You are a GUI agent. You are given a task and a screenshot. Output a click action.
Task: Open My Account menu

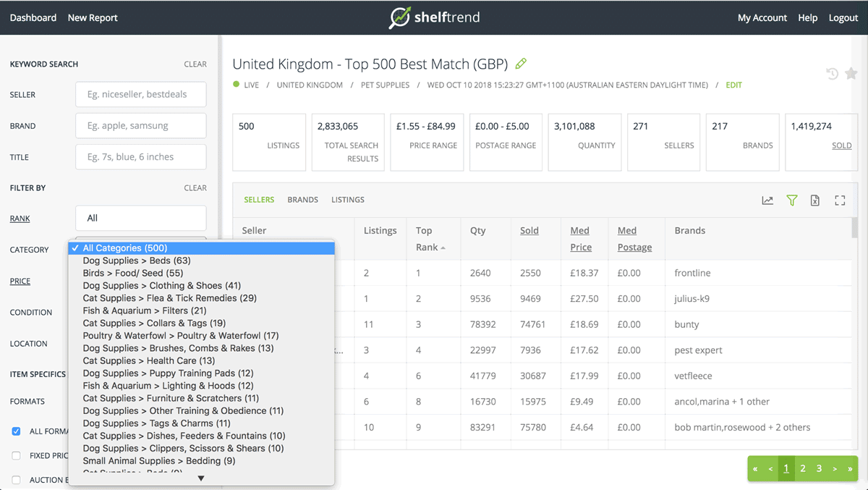[x=762, y=17]
